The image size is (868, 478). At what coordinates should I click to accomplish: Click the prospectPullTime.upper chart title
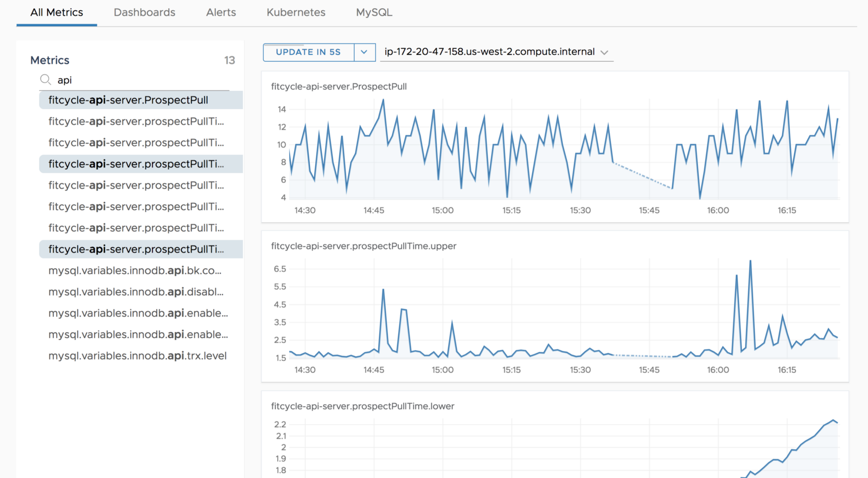[363, 246]
